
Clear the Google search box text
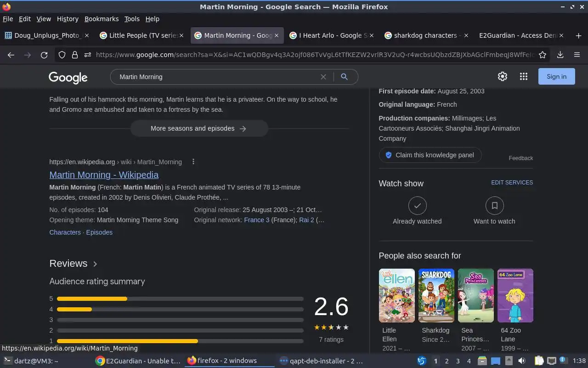coord(323,77)
